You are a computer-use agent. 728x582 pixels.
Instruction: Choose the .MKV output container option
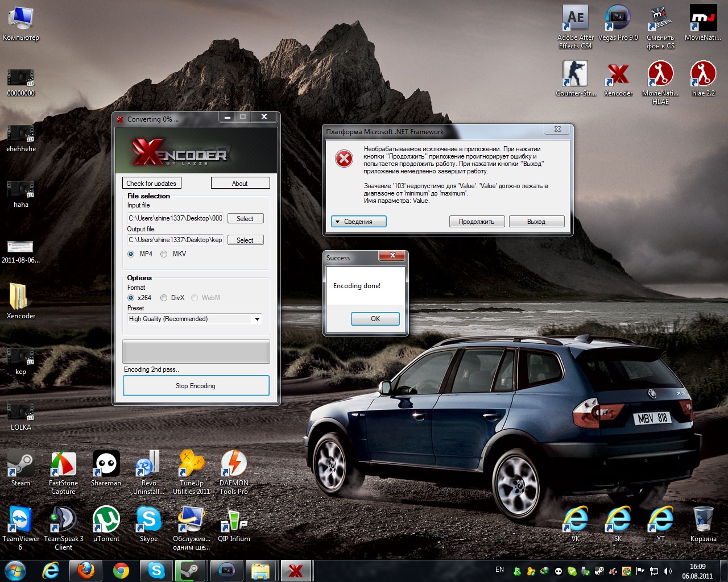coord(164,254)
